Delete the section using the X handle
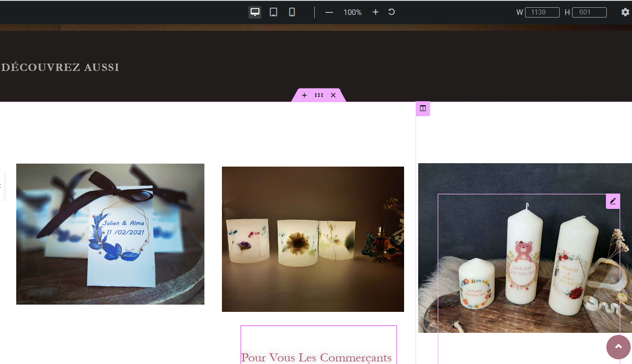 (x=333, y=95)
